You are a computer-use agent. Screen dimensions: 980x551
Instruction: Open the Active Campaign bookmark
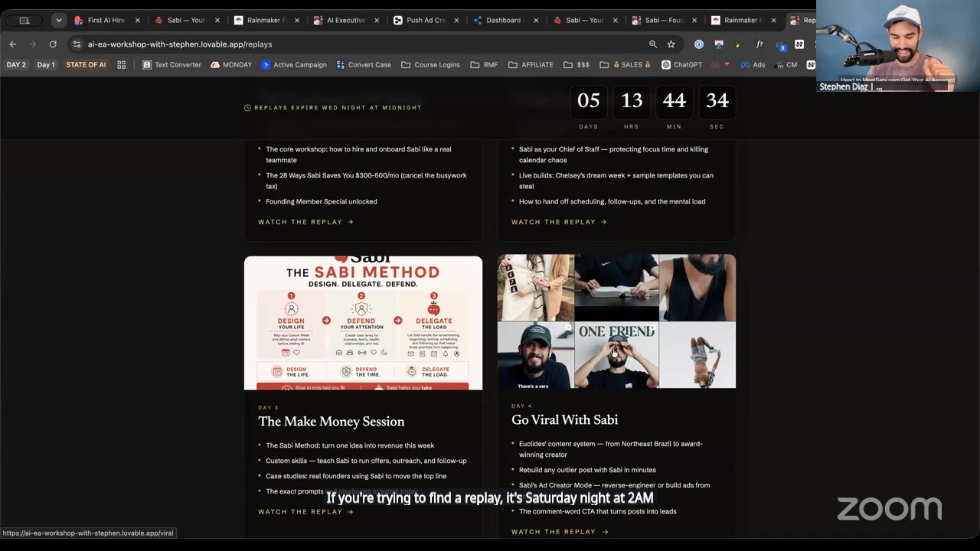[294, 65]
